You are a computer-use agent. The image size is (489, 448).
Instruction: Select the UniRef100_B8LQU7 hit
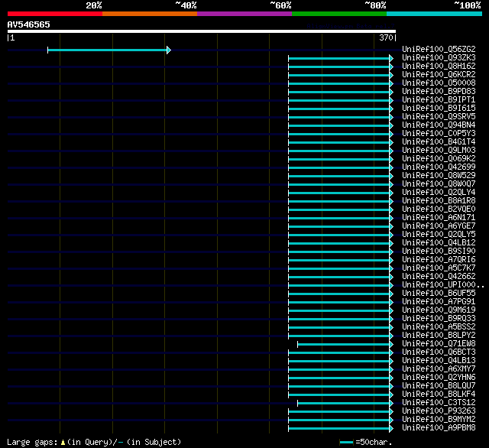coord(439,386)
